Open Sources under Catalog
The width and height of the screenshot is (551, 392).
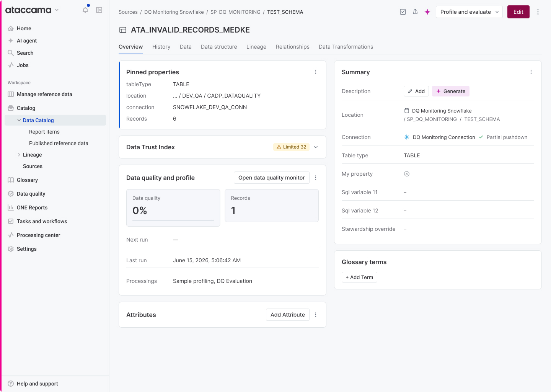tap(33, 166)
